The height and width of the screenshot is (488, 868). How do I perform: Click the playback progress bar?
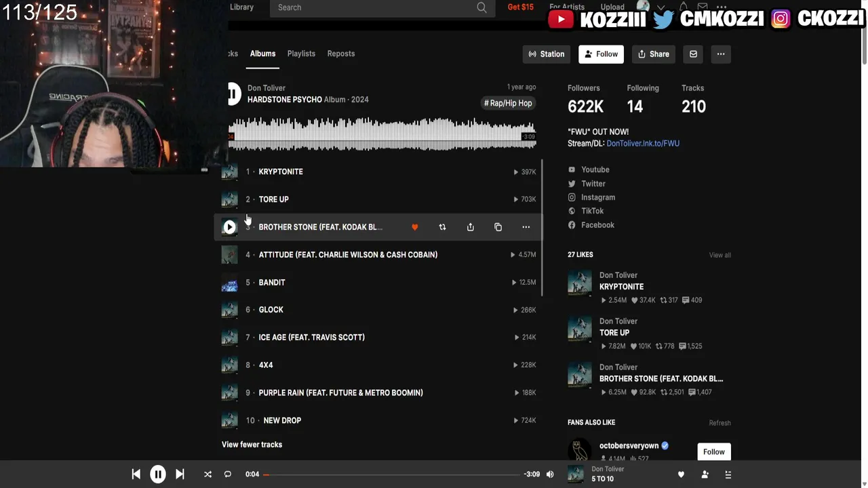392,474
